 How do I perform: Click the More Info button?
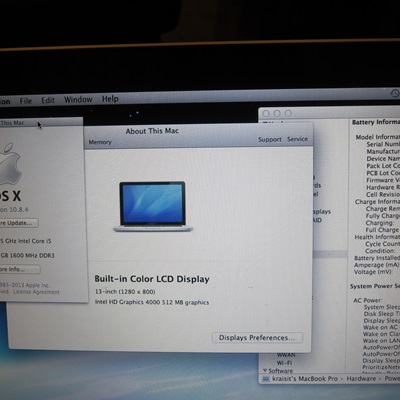coord(19,269)
